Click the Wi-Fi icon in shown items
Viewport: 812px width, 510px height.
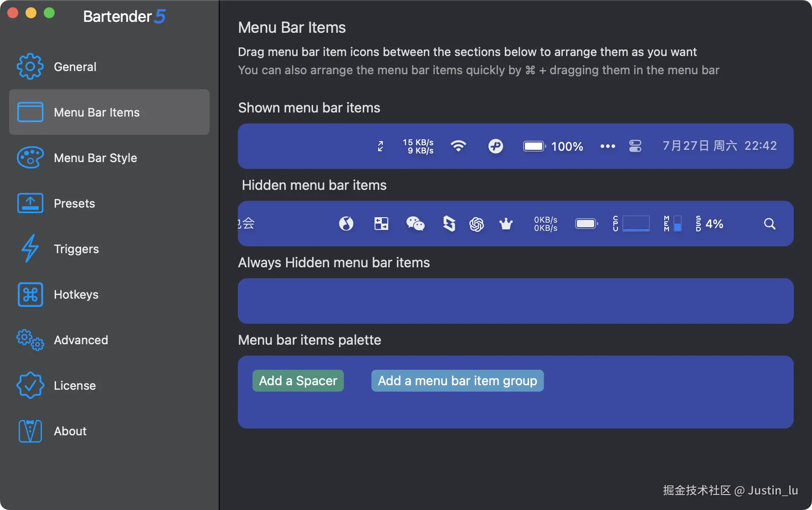458,146
